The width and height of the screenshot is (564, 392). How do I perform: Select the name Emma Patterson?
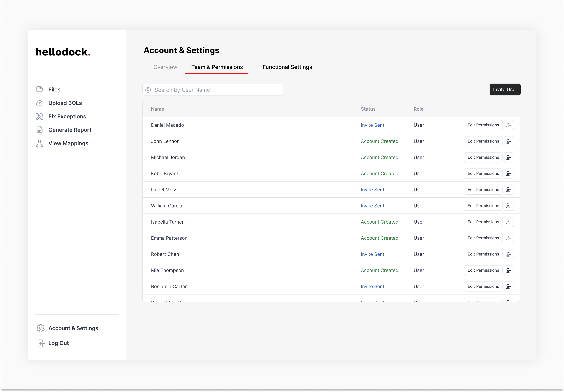click(x=169, y=238)
